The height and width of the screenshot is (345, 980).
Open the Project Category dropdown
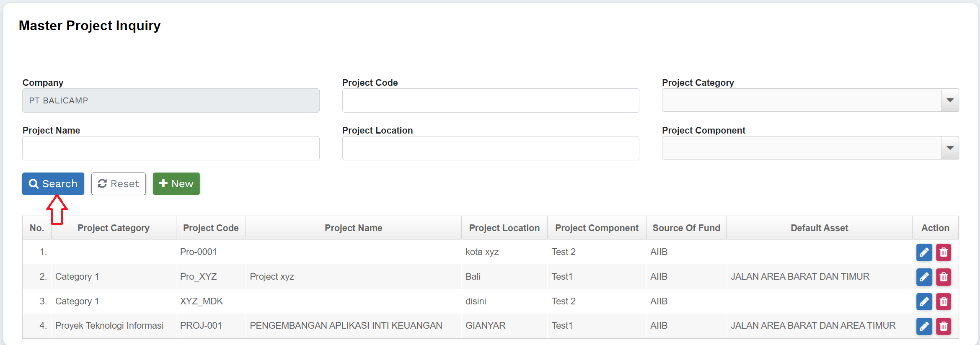(949, 100)
